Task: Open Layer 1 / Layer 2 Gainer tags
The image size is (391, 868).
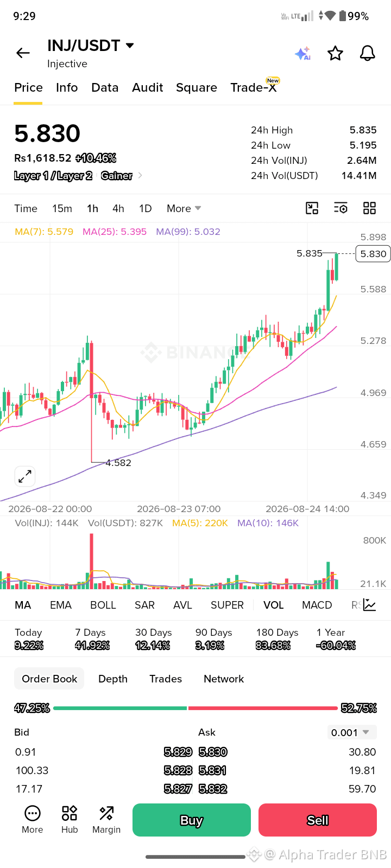Action: (78, 176)
